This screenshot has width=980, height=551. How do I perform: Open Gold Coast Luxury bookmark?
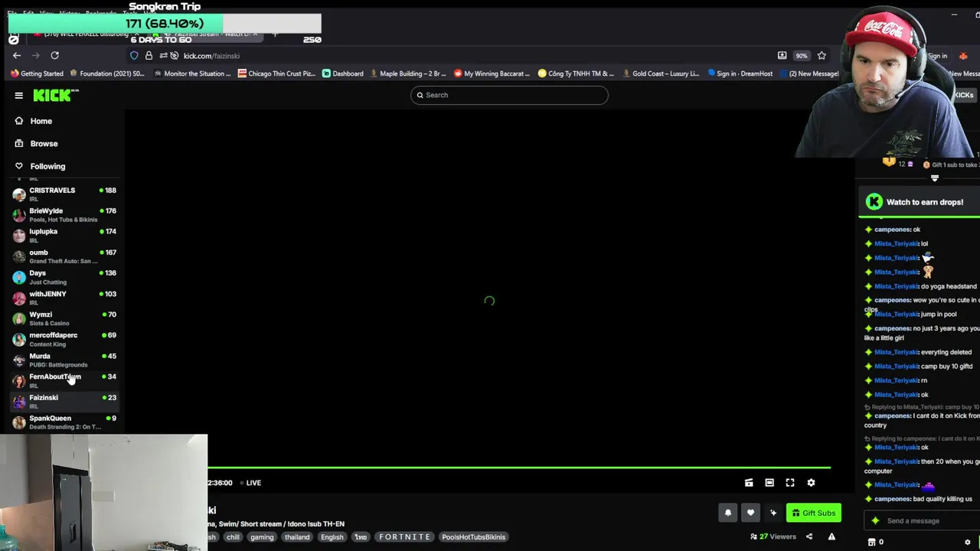(x=661, y=73)
